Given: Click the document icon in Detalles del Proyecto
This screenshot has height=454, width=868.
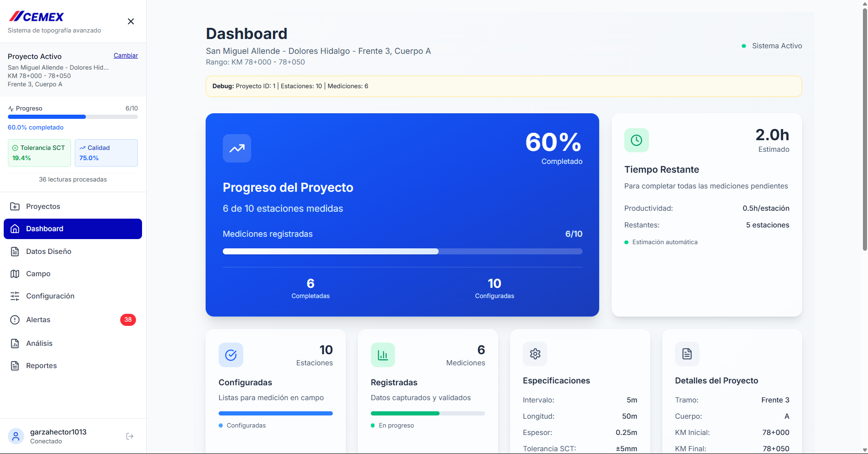Looking at the screenshot, I should [x=687, y=354].
